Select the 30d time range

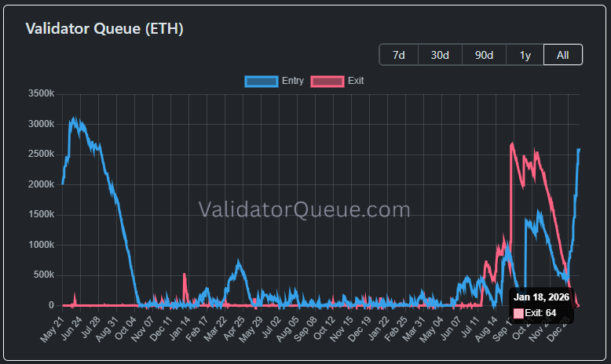(440, 55)
